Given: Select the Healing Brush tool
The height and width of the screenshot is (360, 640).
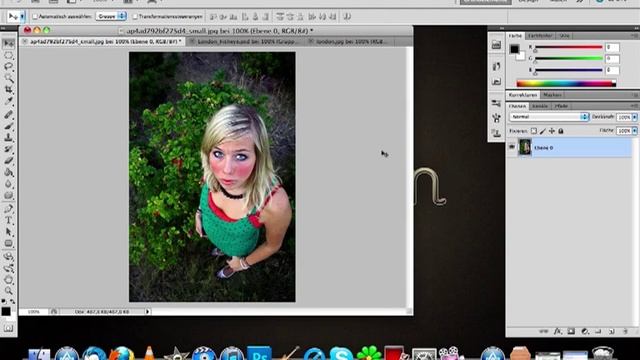Looking at the screenshot, I should pyautogui.click(x=9, y=115).
